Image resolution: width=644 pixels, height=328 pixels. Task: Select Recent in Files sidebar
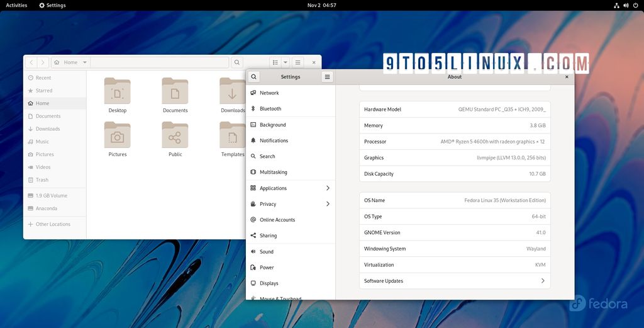pos(55,77)
